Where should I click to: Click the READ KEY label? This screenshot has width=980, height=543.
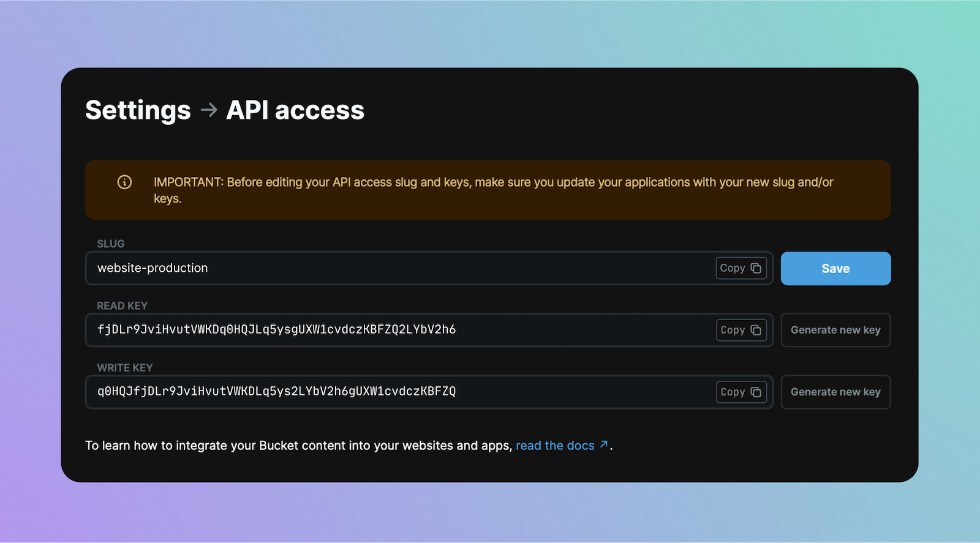[123, 305]
